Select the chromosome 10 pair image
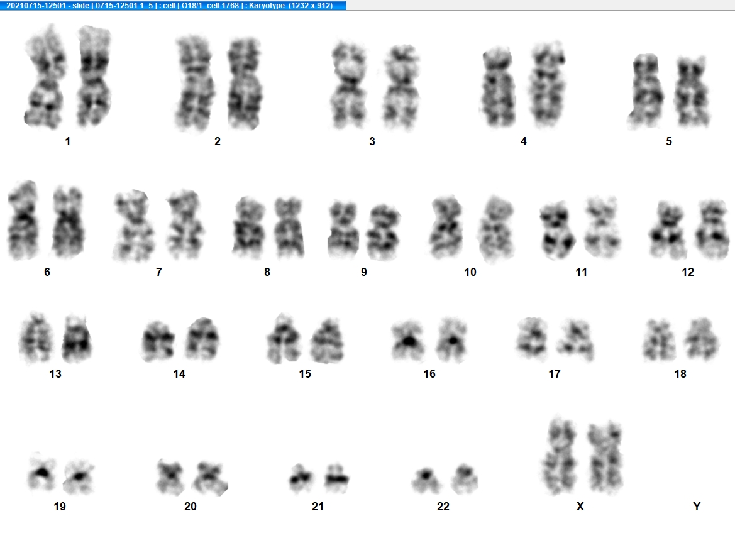This screenshot has width=735, height=560. point(472,228)
